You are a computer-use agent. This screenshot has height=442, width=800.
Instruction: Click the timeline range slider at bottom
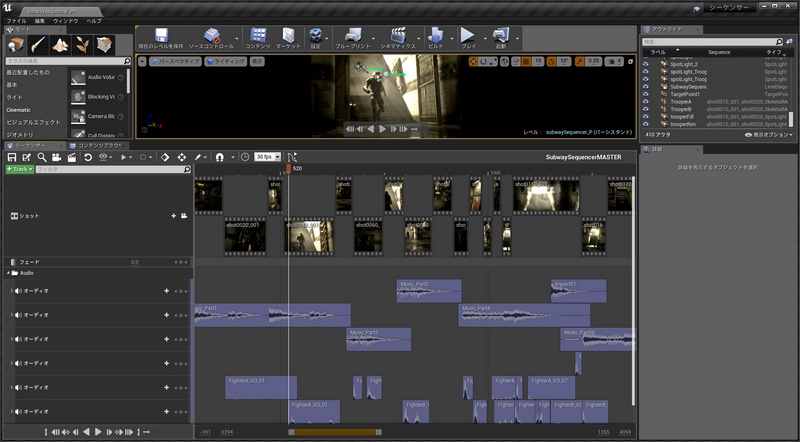coord(333,432)
